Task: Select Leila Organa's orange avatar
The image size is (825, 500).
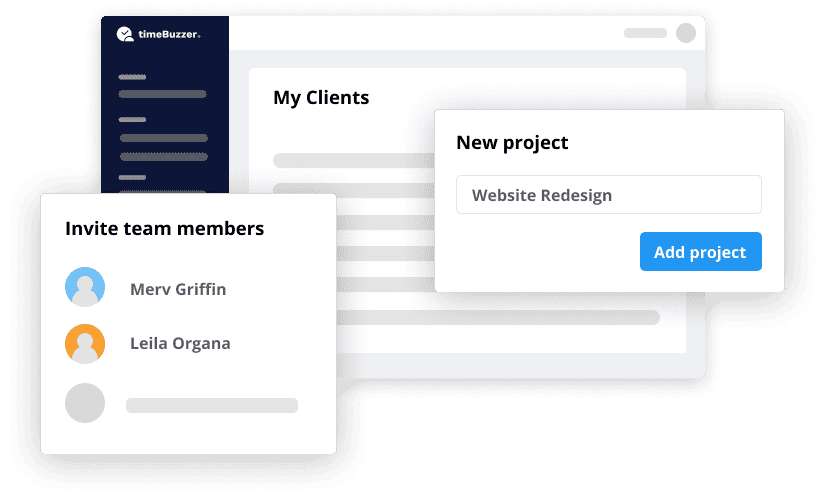Action: pyautogui.click(x=85, y=344)
